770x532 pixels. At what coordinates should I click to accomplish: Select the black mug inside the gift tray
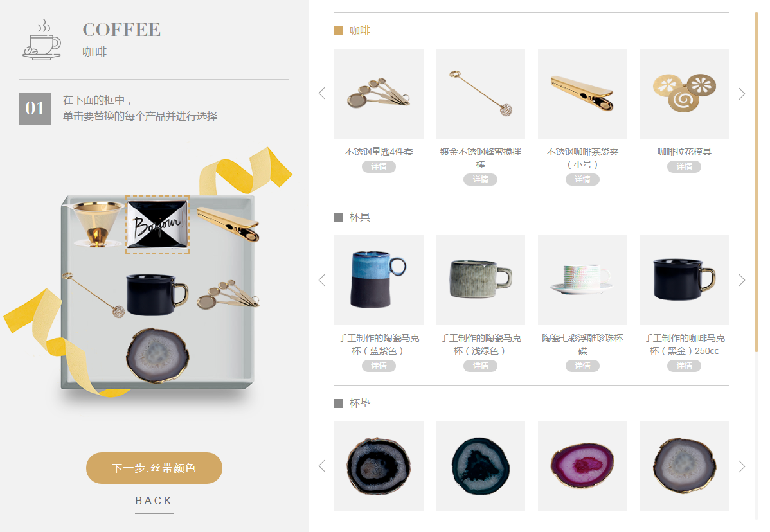tap(157, 294)
